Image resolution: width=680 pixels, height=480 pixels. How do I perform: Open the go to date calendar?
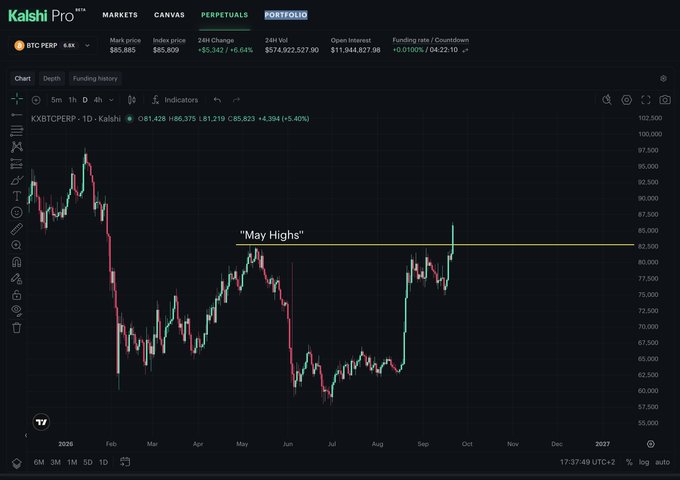[x=125, y=462]
